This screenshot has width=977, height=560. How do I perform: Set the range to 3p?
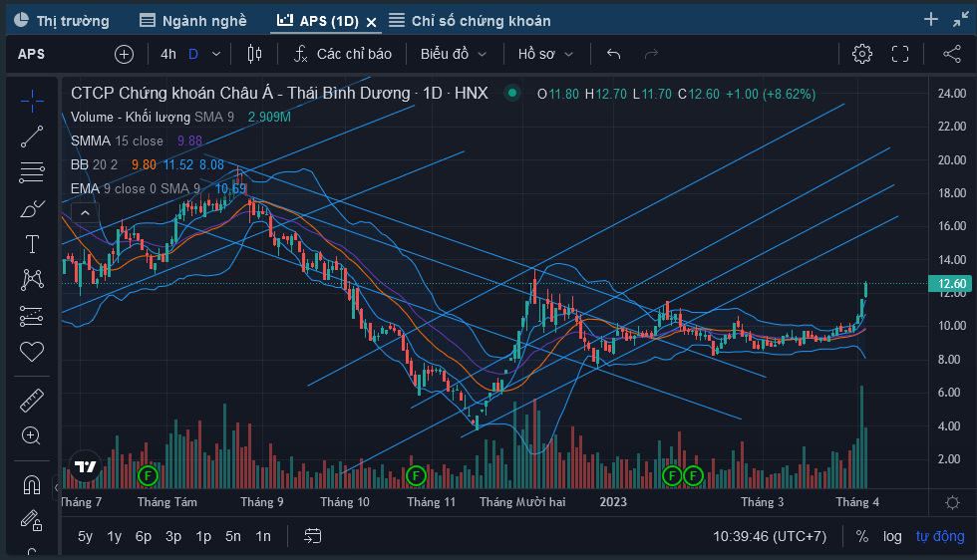173,536
